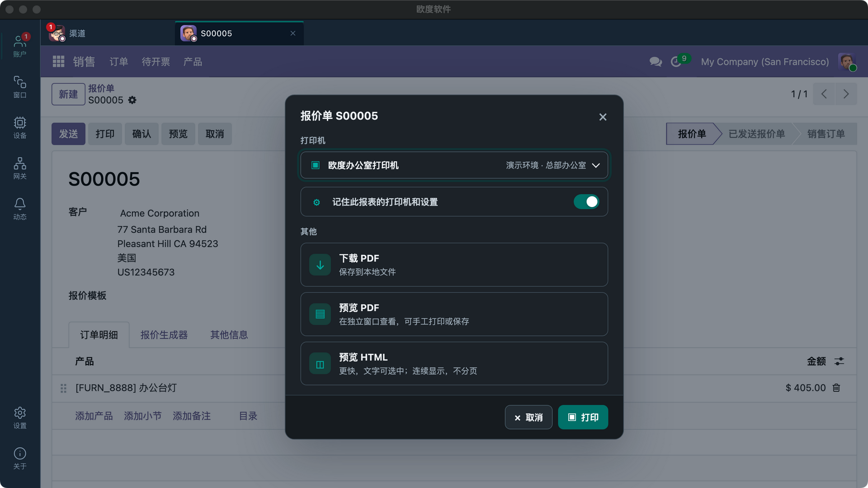This screenshot has width=868, height=488.
Task: Go to the previous record arrow
Action: point(824,94)
